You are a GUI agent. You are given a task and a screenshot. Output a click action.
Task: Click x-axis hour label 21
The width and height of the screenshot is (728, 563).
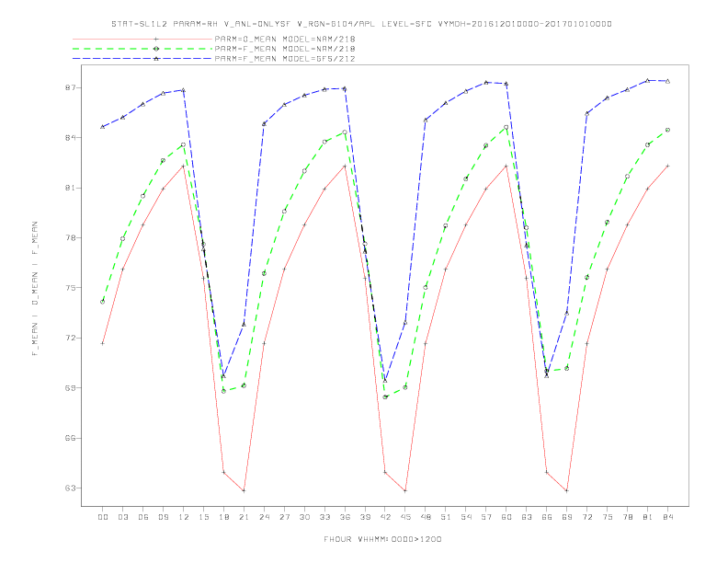pos(245,517)
